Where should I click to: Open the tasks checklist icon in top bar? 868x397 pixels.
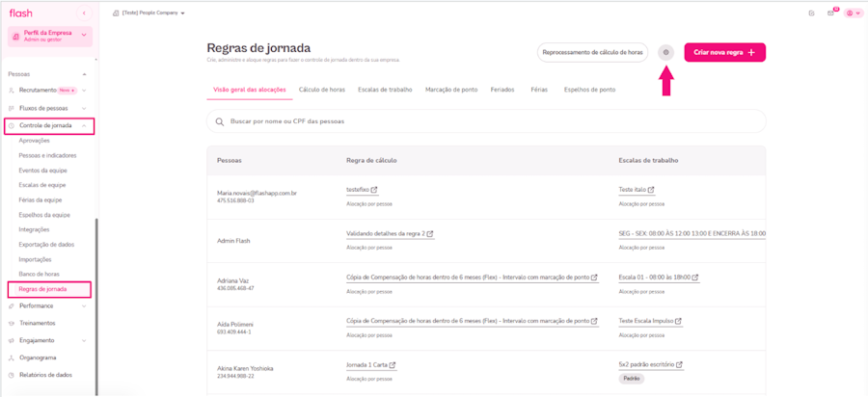(x=811, y=13)
